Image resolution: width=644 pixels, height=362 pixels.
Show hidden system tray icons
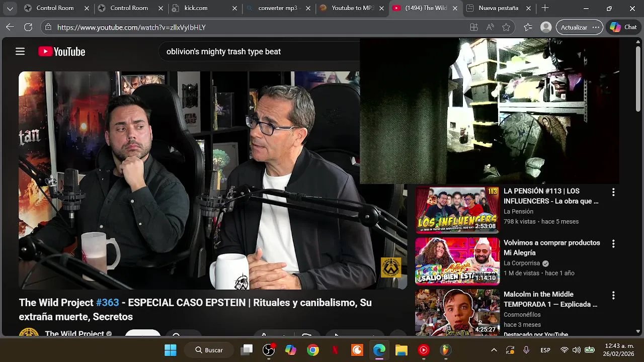click(x=494, y=350)
